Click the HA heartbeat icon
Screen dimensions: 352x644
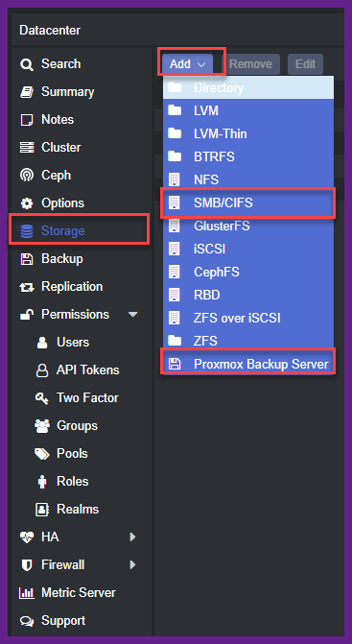point(27,537)
